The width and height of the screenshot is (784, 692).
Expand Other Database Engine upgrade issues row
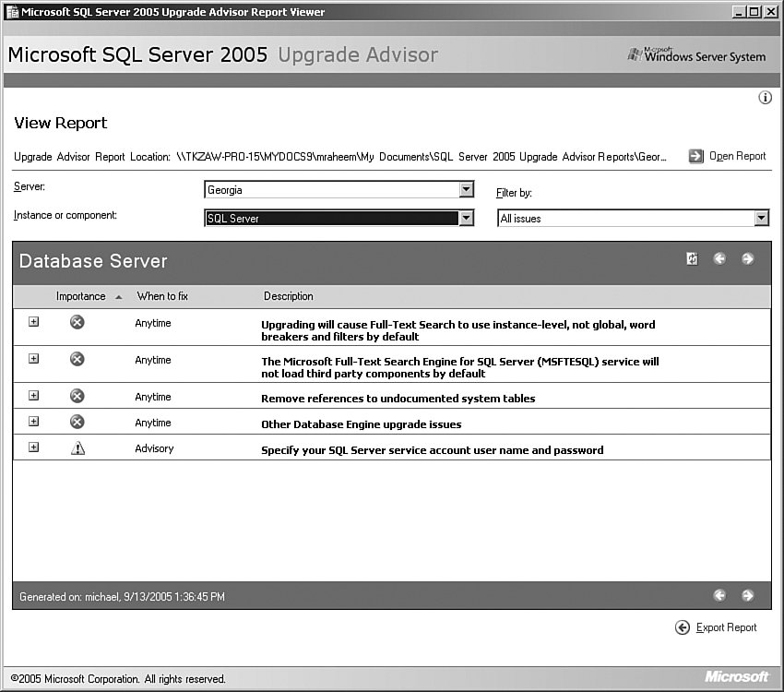point(34,422)
